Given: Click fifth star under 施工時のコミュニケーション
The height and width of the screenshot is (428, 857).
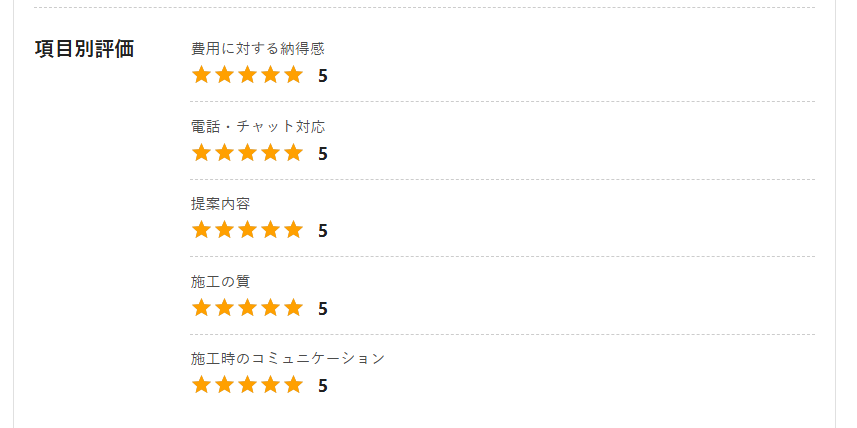Looking at the screenshot, I should click(294, 384).
